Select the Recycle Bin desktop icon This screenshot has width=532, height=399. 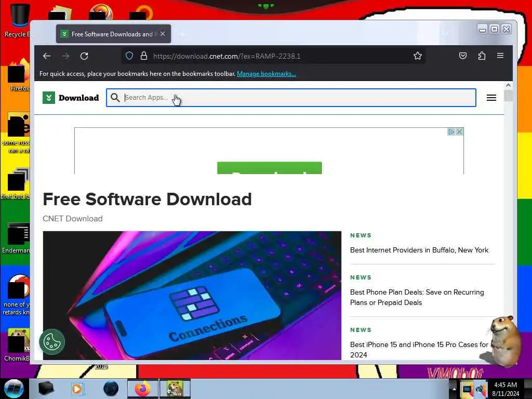[19, 20]
